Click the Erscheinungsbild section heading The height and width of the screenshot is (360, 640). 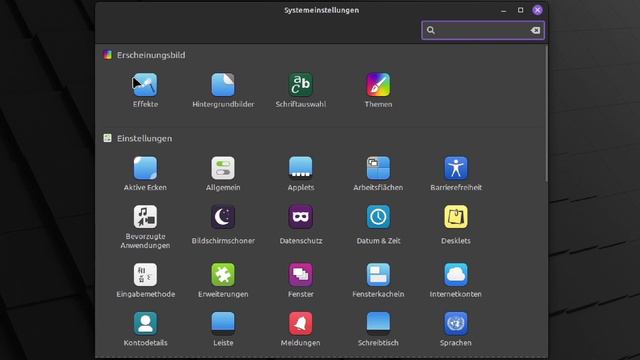(x=151, y=55)
